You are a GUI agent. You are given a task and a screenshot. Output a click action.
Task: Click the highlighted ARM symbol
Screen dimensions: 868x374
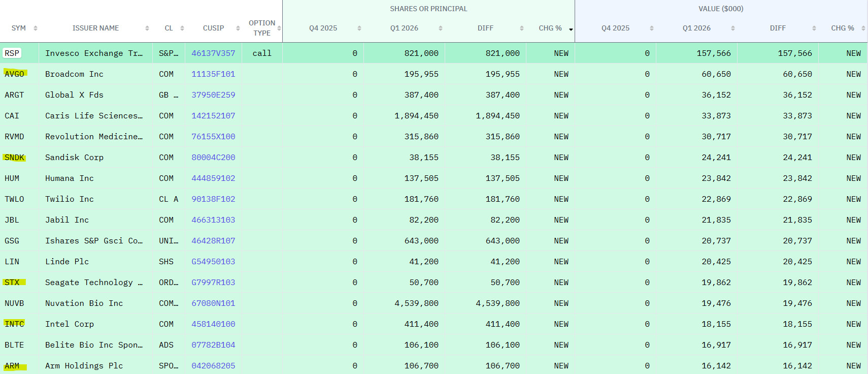point(12,366)
